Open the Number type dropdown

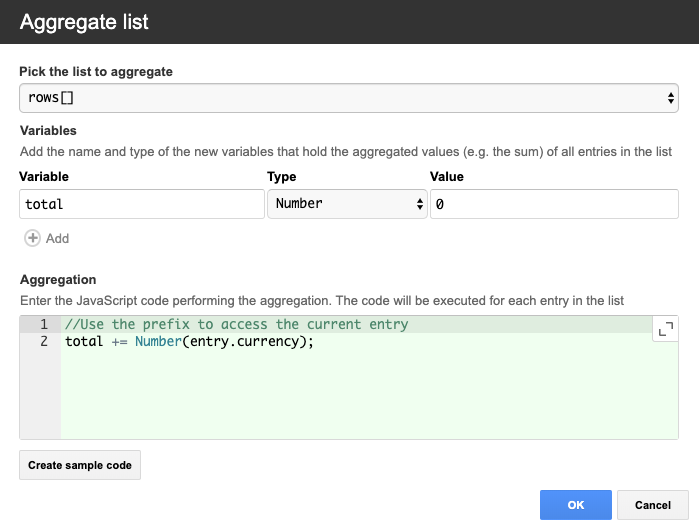[x=347, y=204]
